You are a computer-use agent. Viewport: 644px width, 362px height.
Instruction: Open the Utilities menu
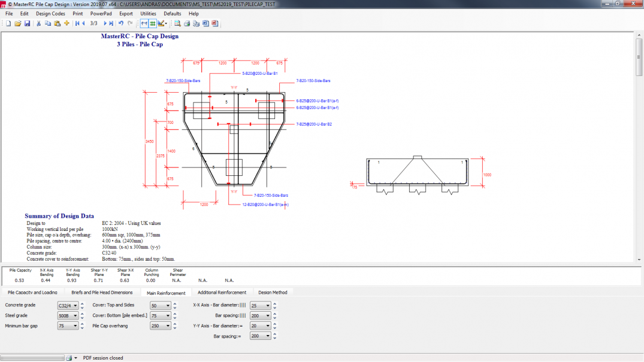point(148,14)
